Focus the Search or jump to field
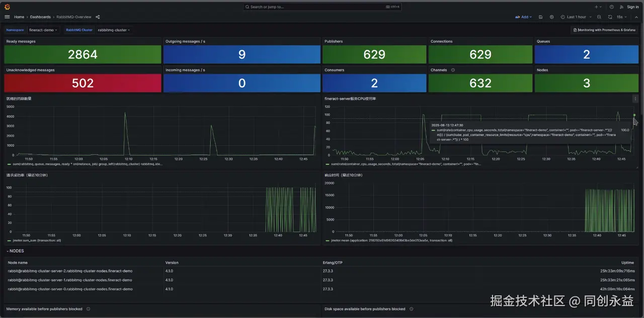Viewport: 644px width, 318px height. (x=323, y=7)
